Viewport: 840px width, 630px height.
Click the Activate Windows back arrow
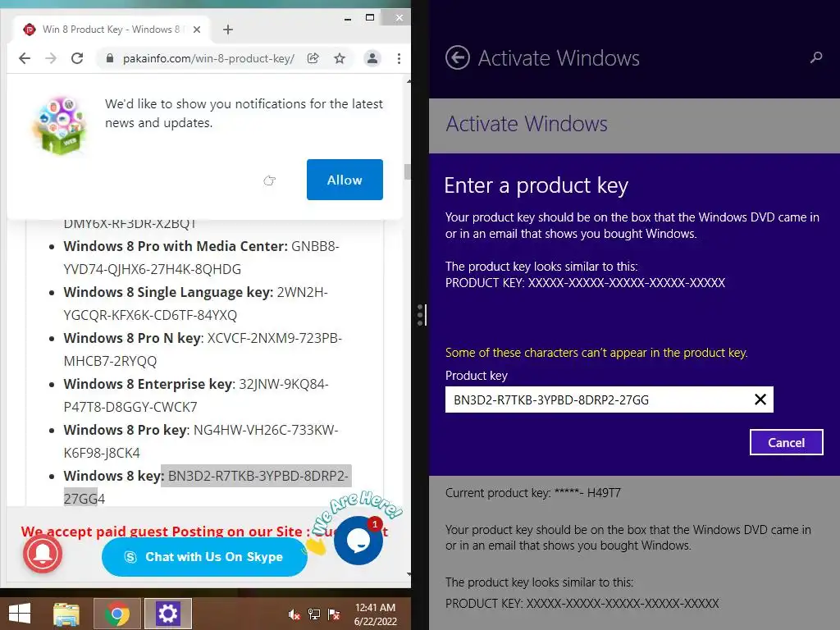point(458,58)
